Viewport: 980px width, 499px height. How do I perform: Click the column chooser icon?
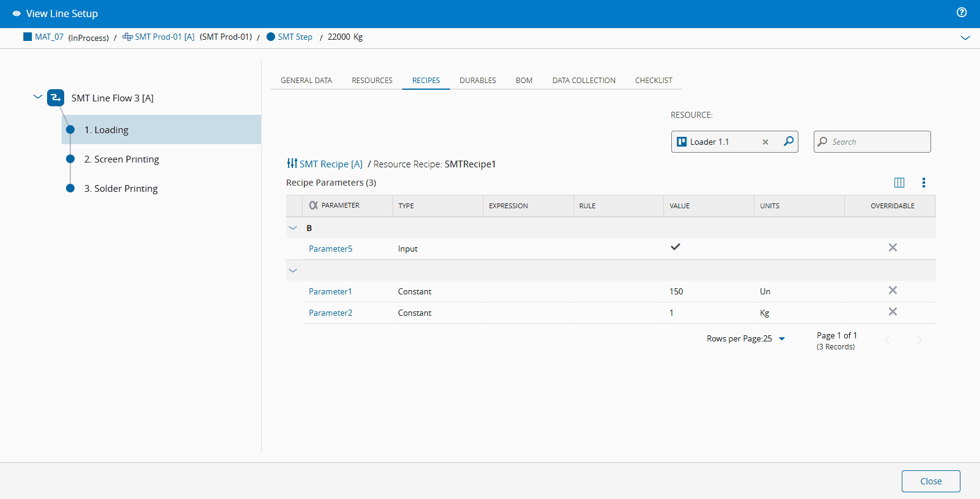pos(899,183)
